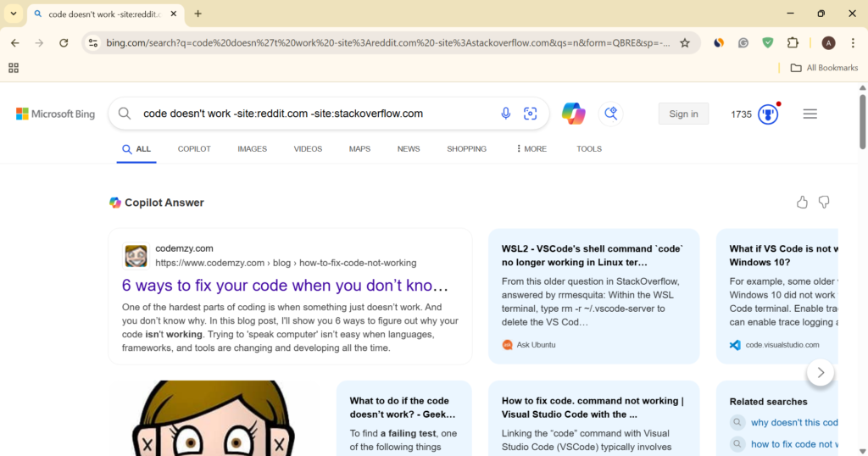Open the apps grid in bookmarks bar
The width and height of the screenshot is (868, 456).
[x=14, y=68]
